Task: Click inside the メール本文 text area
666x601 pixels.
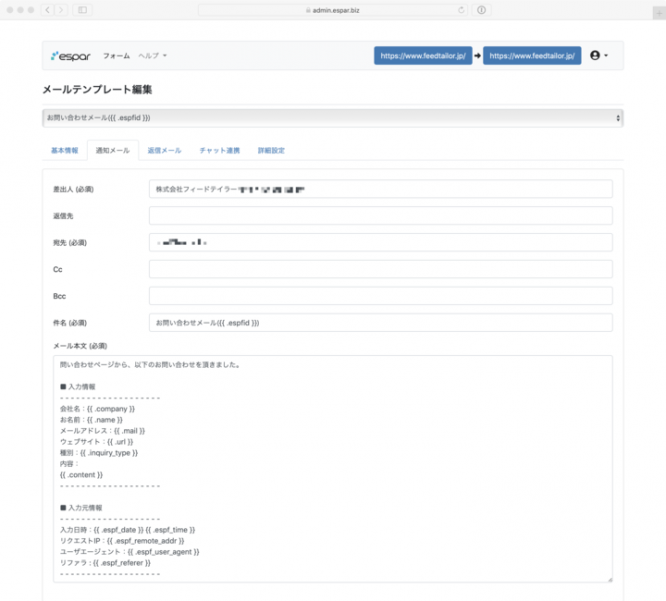Action: (333, 469)
